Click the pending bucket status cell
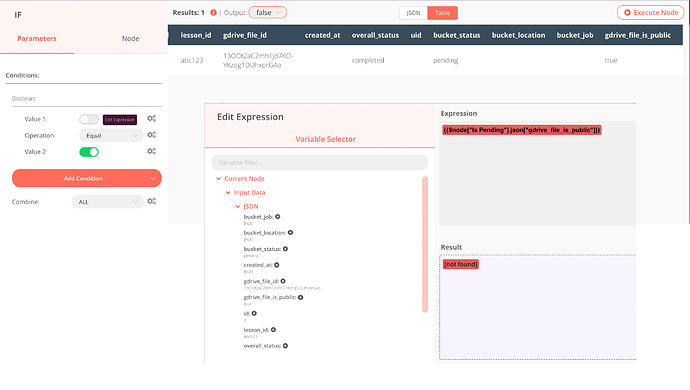This screenshot has width=690, height=390. [445, 60]
